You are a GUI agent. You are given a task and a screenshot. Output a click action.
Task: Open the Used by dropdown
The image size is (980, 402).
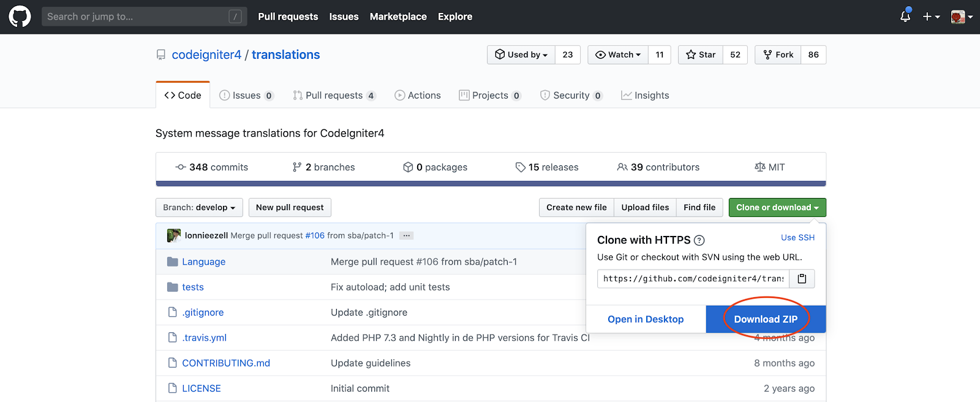[521, 55]
